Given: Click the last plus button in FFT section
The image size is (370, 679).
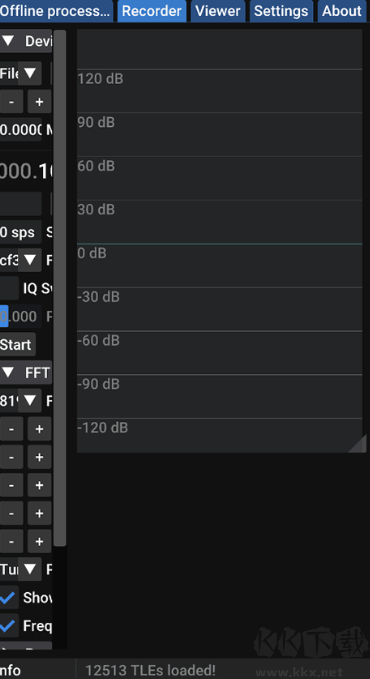Looking at the screenshot, I should (39, 541).
